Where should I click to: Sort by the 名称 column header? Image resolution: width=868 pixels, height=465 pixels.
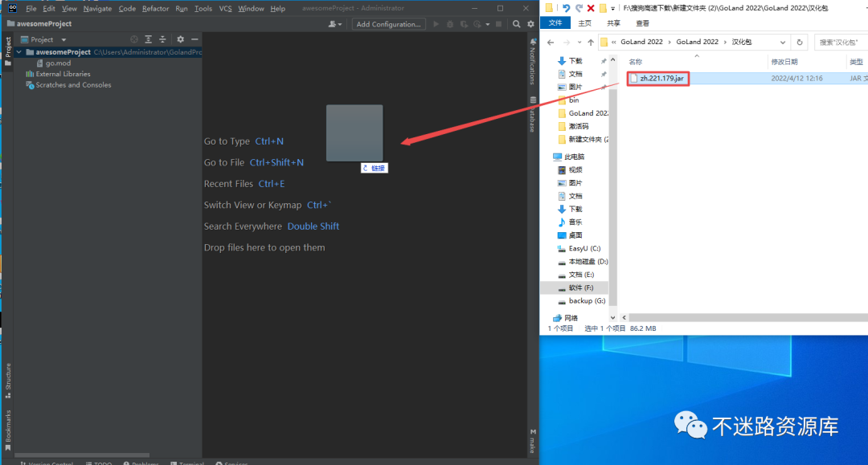point(636,62)
